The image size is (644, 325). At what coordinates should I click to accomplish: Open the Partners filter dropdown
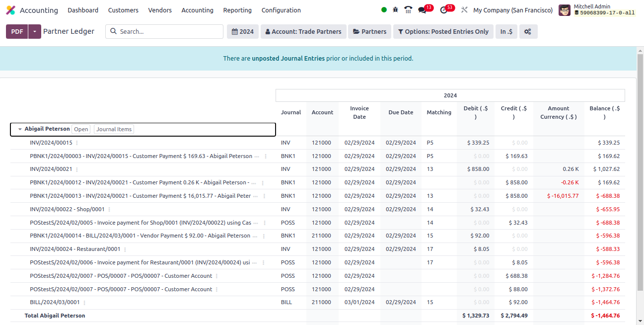click(x=370, y=31)
